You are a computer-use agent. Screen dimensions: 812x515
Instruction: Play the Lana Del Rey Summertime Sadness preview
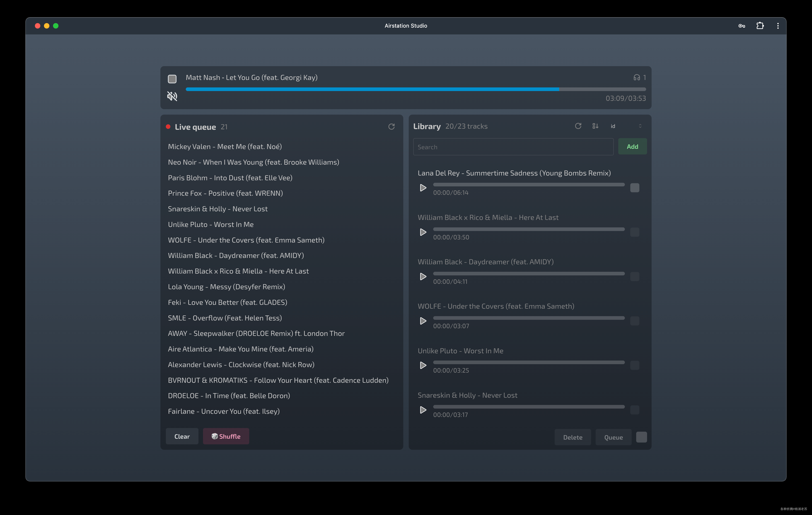[423, 188]
